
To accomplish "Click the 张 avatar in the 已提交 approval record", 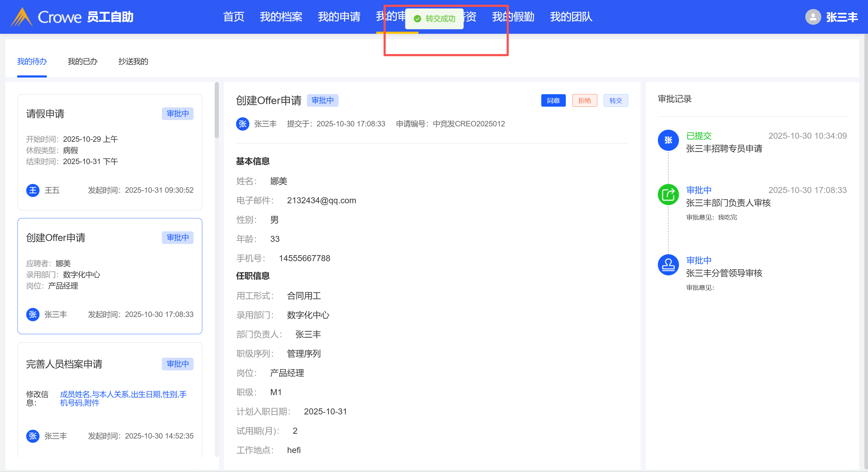I will tap(668, 140).
